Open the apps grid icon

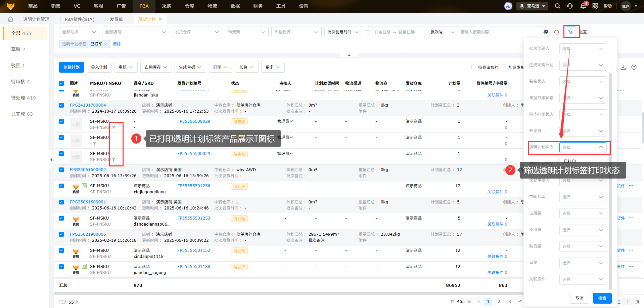coord(595,6)
